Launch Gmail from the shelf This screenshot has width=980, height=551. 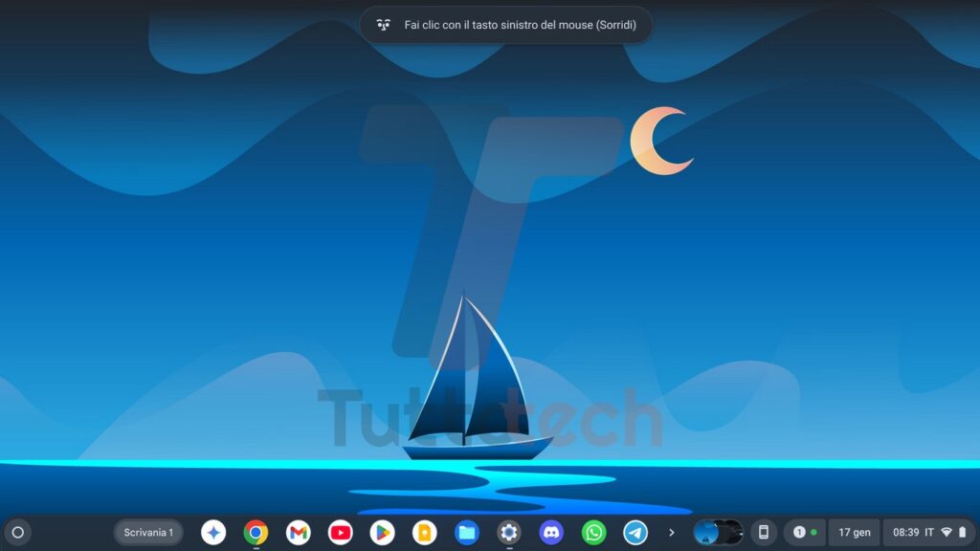pos(298,533)
